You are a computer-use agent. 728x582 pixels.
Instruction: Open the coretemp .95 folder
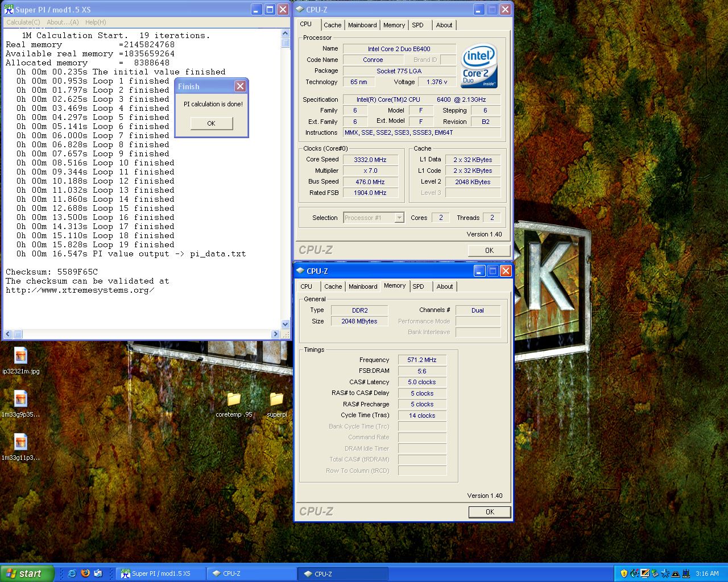click(233, 401)
